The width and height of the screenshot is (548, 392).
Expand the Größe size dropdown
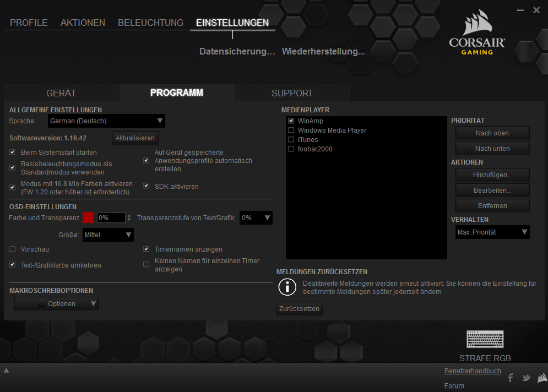(108, 235)
